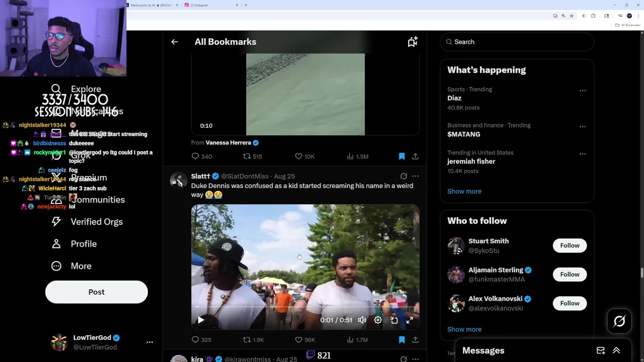
Task: Switch to the Media posts browser tab
Action: pyautogui.click(x=152, y=5)
